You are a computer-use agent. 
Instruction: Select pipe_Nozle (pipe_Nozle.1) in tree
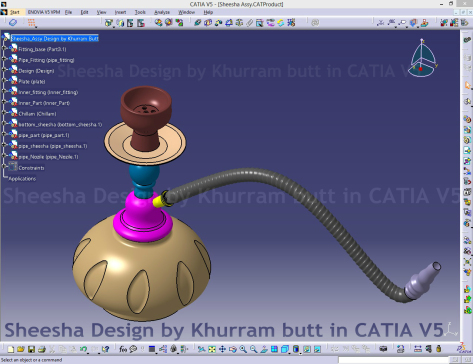48,157
